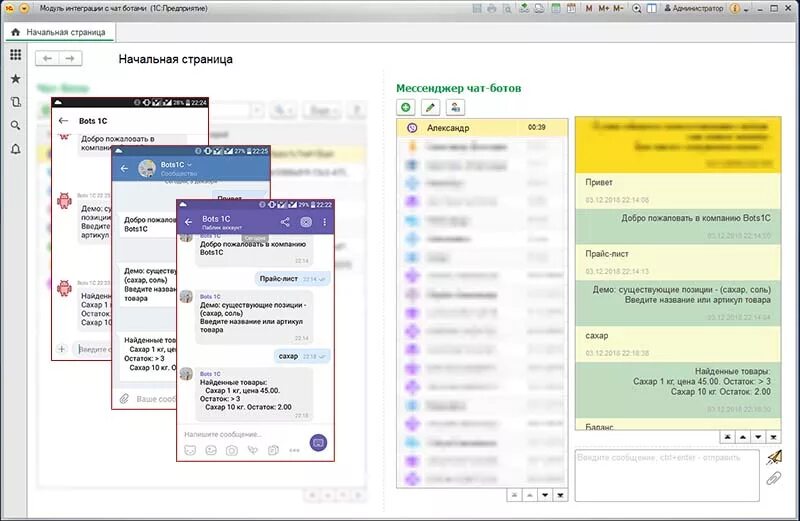Click the message input field in messenger
Image resolution: width=800 pixels, height=521 pixels.
click(667, 475)
